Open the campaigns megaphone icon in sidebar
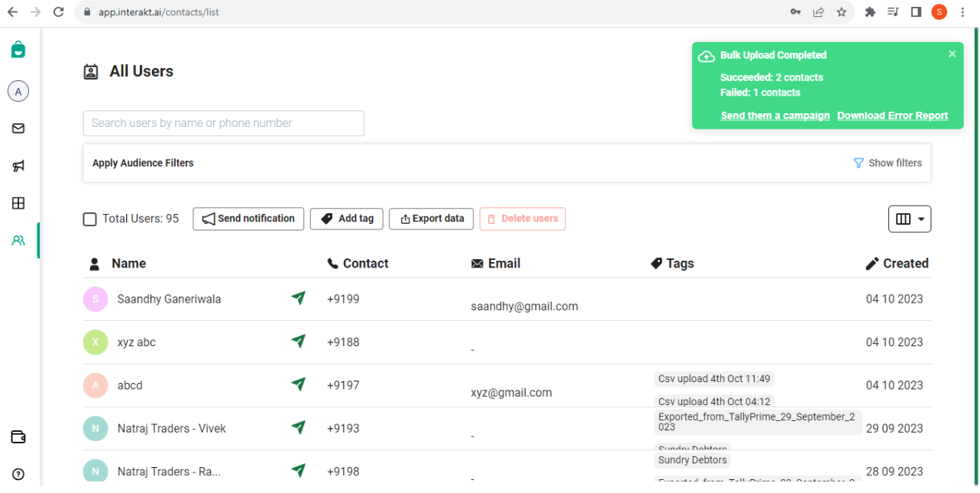Screen dimensions: 980x493 click(18, 166)
